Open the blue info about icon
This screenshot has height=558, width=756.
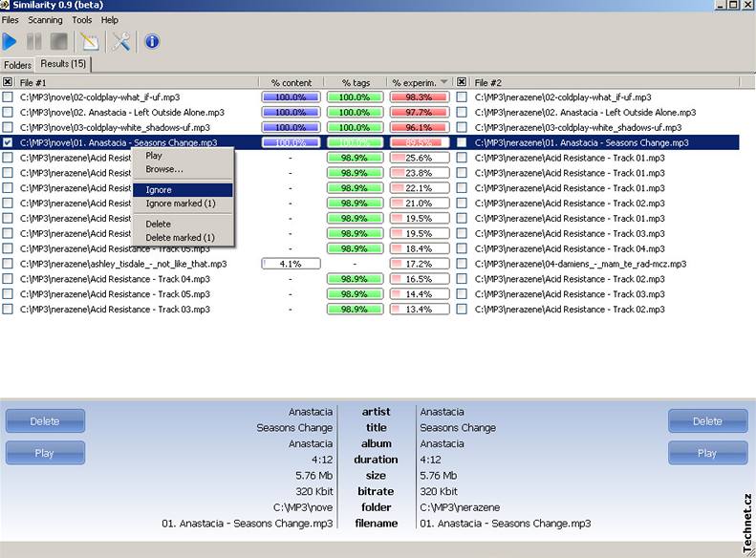[x=152, y=42]
